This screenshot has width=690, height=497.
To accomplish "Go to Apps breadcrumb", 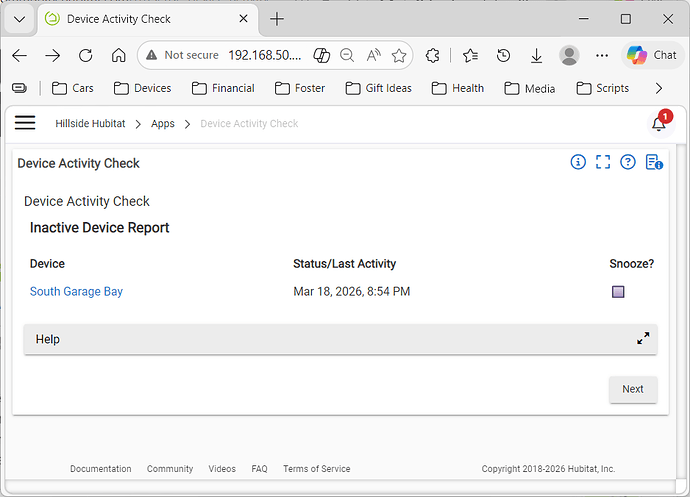I will click(163, 124).
